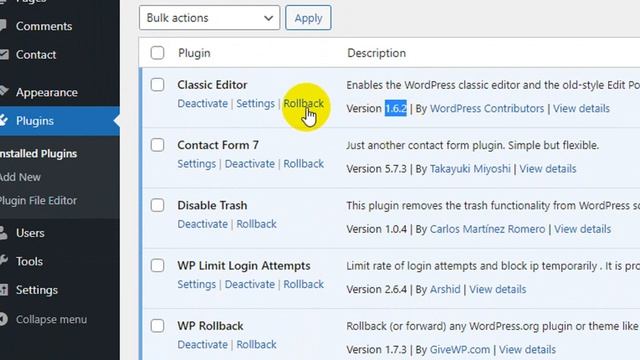Image resolution: width=640 pixels, height=360 pixels.
Task: Open the Installed Plugins submenu
Action: coord(38,154)
